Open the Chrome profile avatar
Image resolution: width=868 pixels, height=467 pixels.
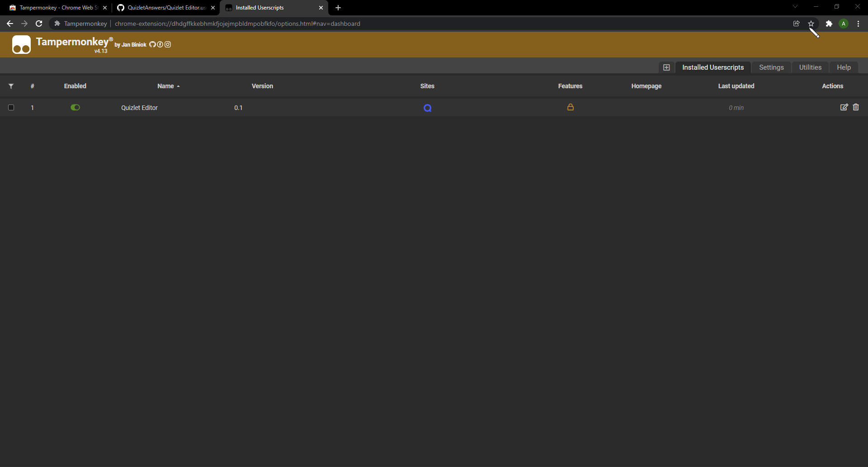click(844, 24)
